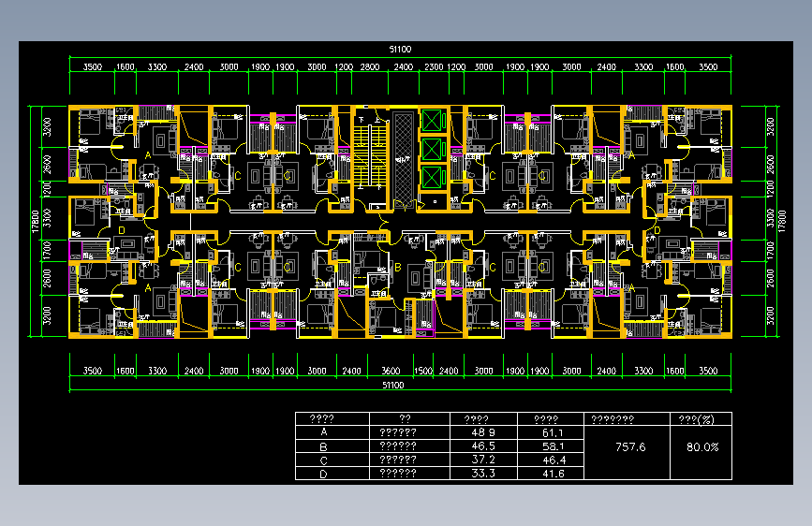Click the 2300 dimension label
The image size is (812, 526).
pyautogui.click(x=434, y=66)
